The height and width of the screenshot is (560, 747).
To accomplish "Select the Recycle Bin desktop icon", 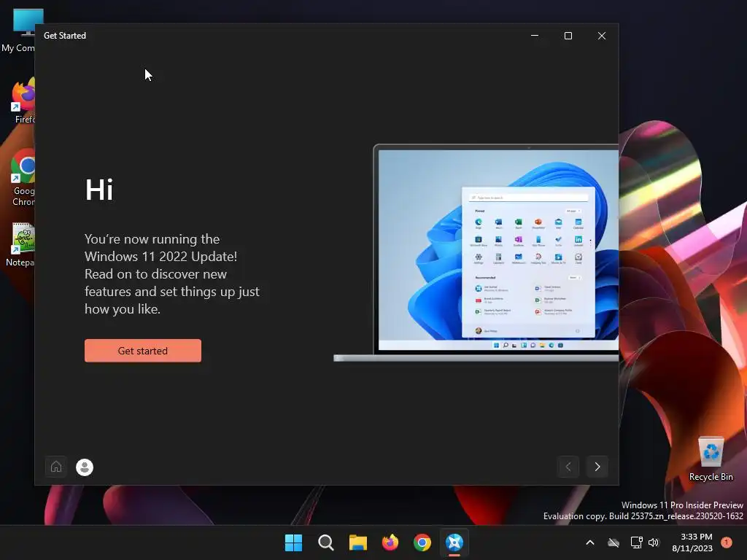I will pos(711,459).
